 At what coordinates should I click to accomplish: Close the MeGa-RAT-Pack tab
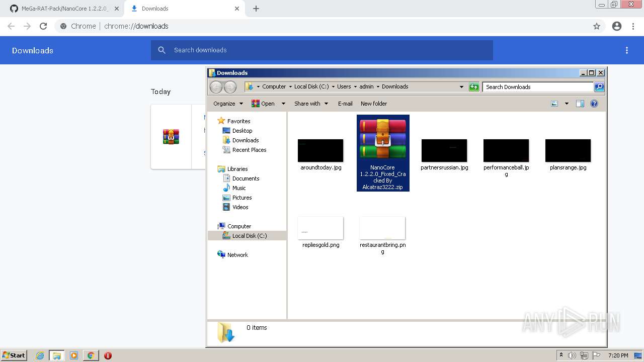point(116,9)
